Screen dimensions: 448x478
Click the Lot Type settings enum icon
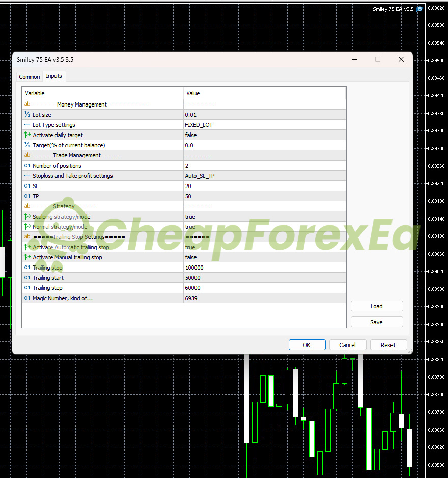(27, 125)
